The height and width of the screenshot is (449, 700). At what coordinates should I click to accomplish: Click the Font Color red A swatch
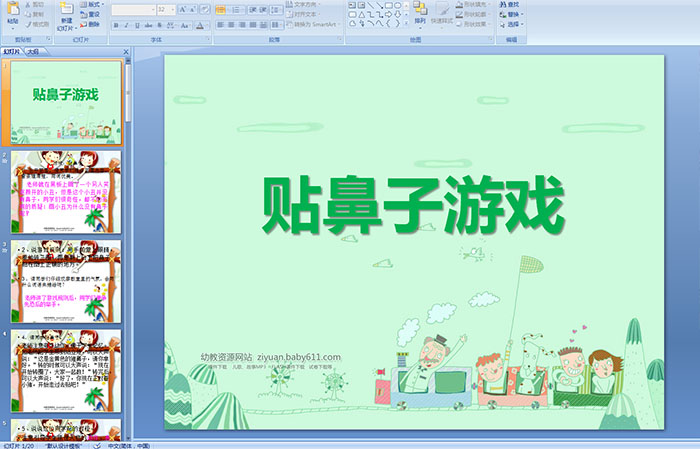click(x=200, y=25)
